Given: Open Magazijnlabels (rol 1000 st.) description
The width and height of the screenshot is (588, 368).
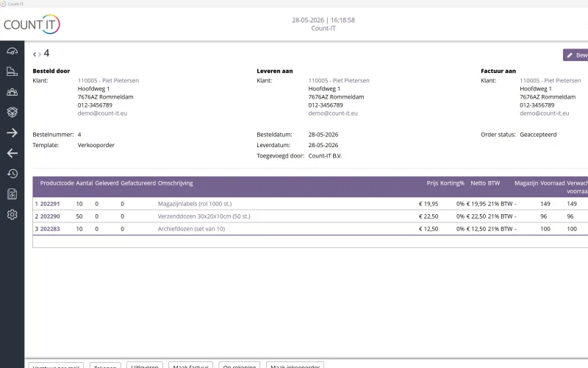Looking at the screenshot, I should click(195, 204).
